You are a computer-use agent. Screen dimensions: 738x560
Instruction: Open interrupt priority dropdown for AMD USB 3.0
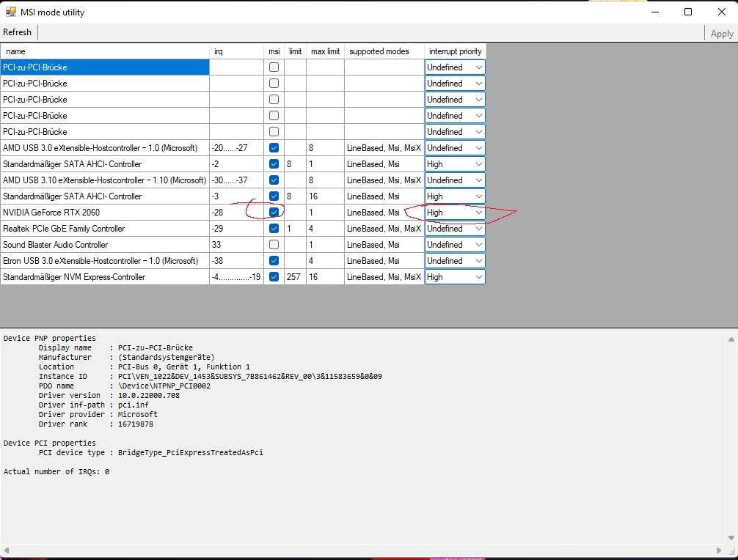(455, 147)
